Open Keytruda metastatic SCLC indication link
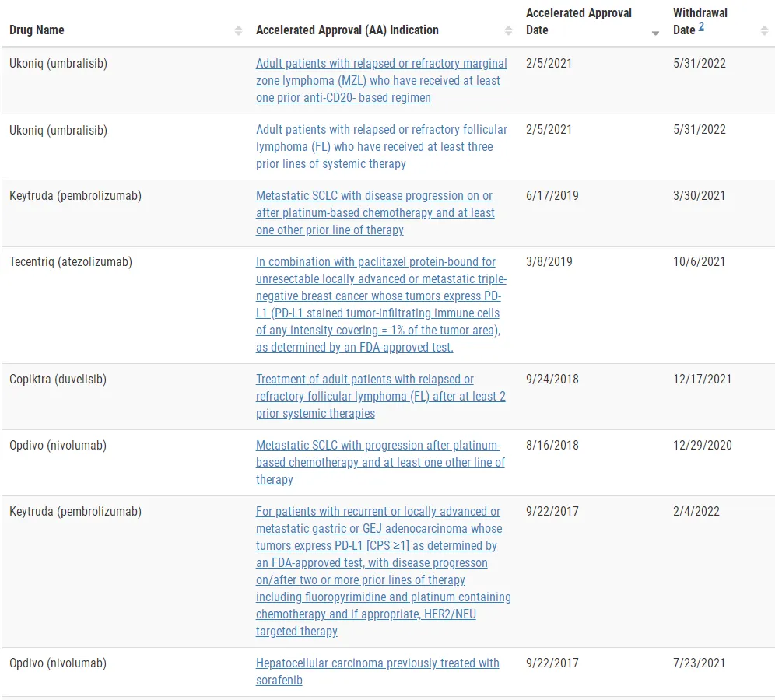Image resolution: width=775 pixels, height=700 pixels. (375, 212)
